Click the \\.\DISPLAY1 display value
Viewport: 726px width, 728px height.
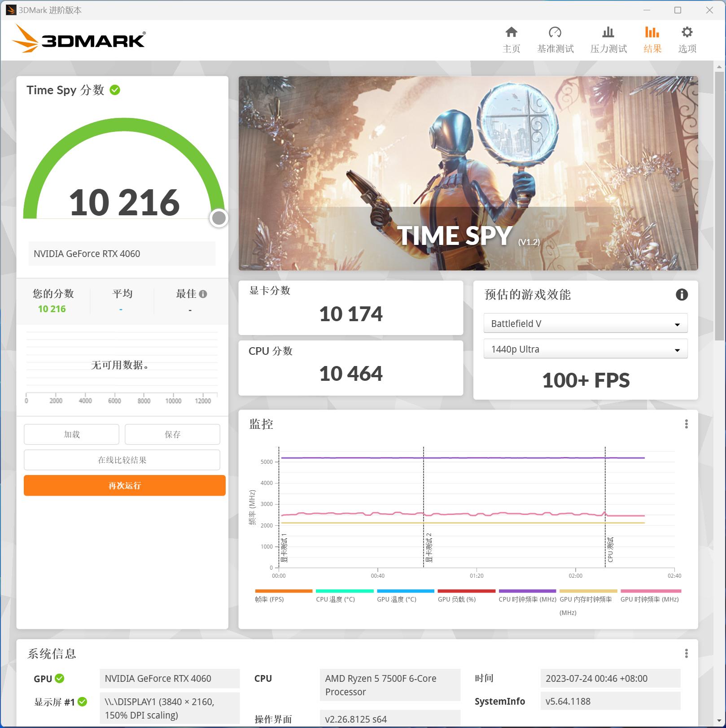[170, 708]
